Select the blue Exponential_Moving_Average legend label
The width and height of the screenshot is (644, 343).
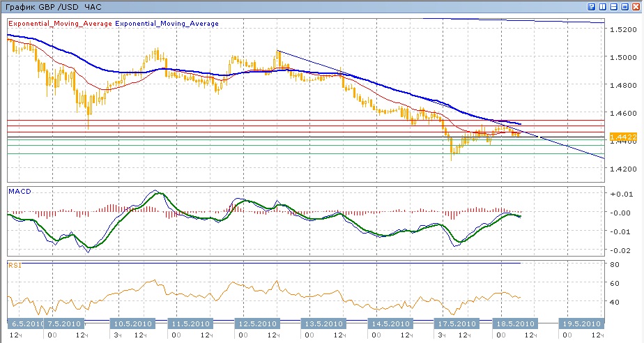point(167,24)
